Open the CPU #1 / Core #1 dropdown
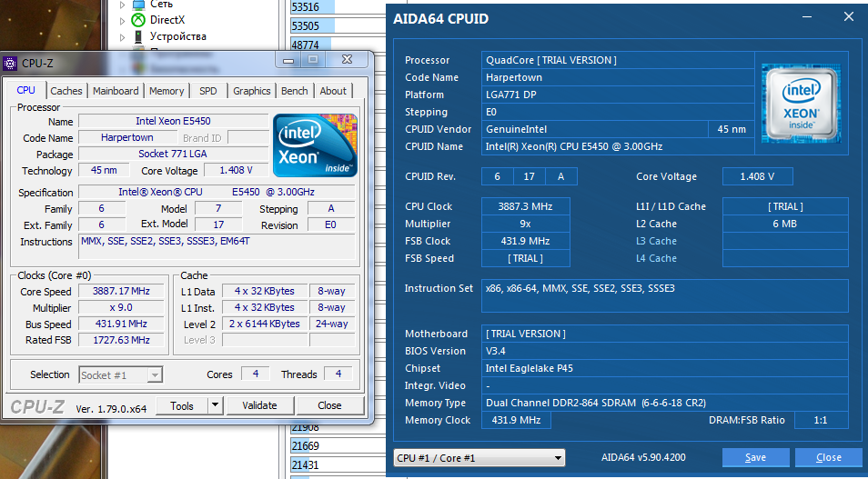Viewport: 868px width, 479px height. tap(479, 458)
